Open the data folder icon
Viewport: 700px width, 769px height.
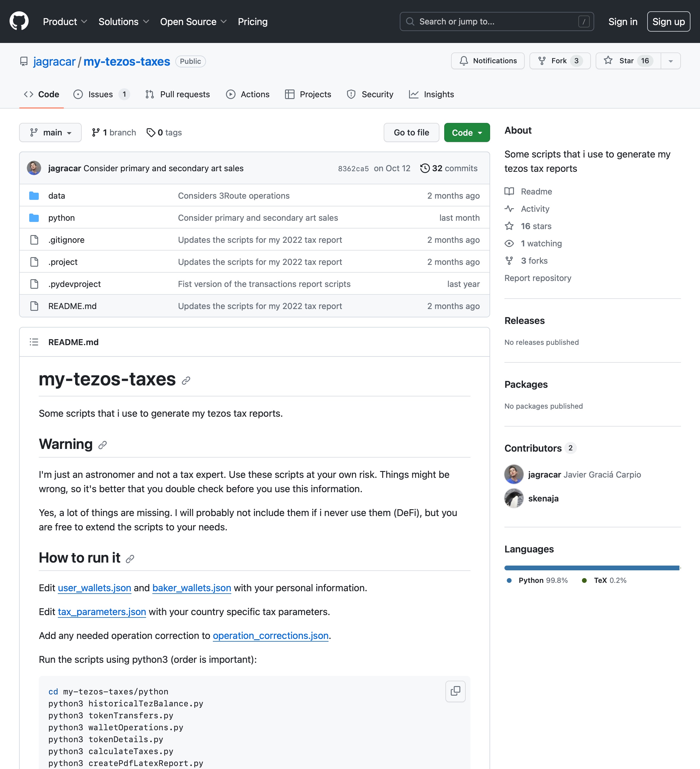pos(34,196)
